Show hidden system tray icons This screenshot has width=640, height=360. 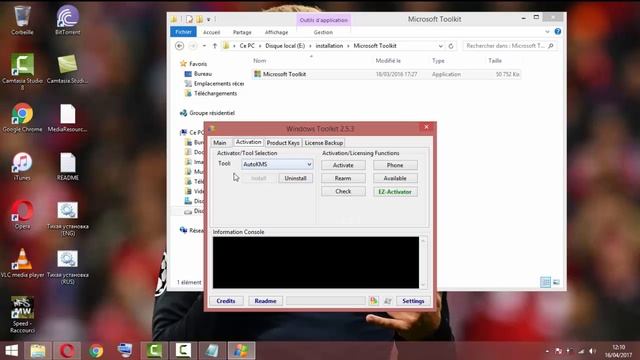click(x=547, y=351)
